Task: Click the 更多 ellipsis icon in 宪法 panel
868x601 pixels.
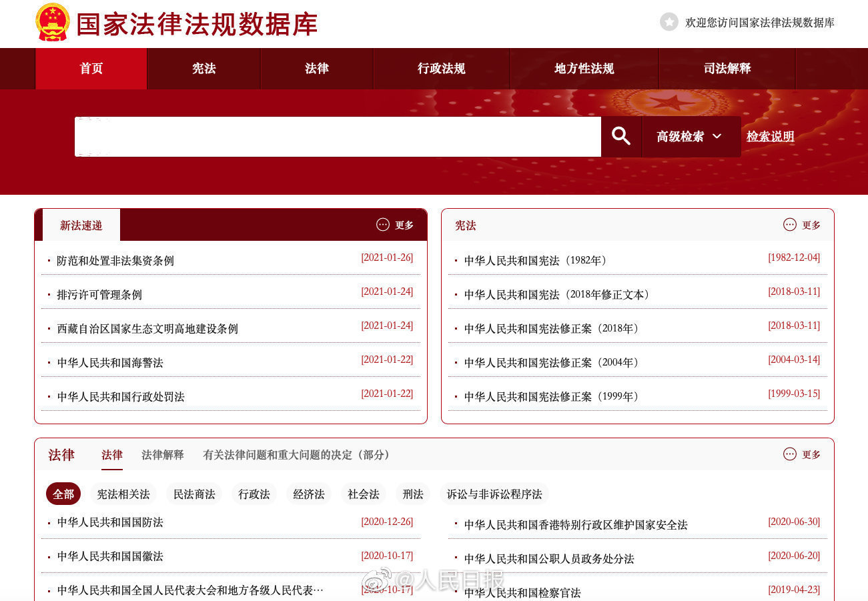Action: click(790, 225)
